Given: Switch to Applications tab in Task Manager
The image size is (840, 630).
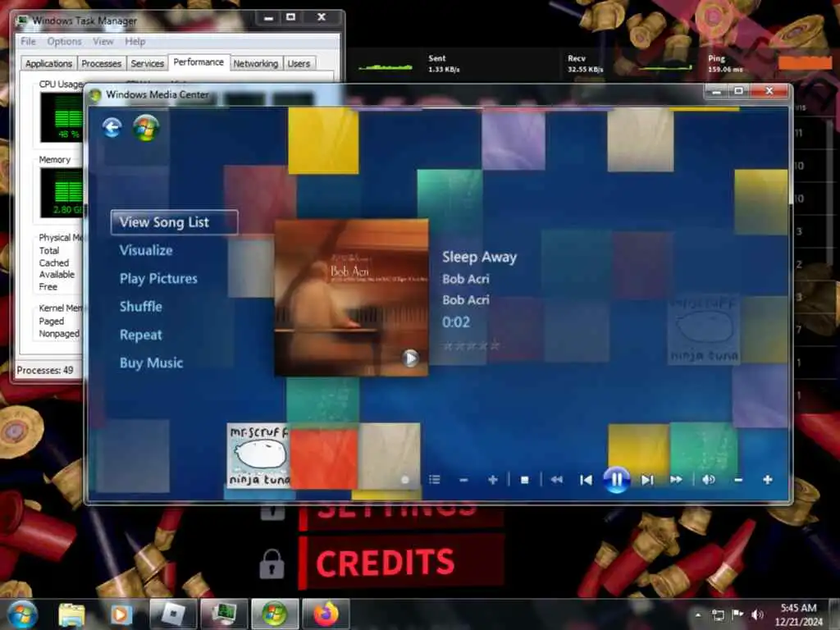Looking at the screenshot, I should (48, 63).
